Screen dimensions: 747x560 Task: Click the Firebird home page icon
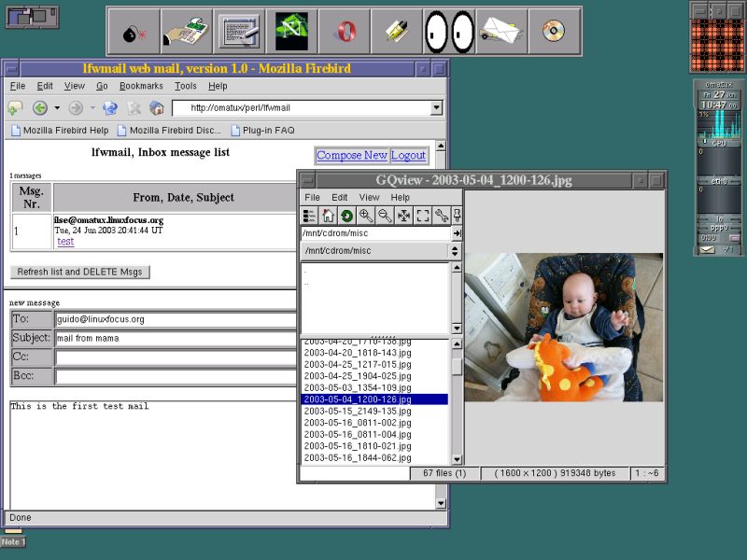[x=157, y=108]
